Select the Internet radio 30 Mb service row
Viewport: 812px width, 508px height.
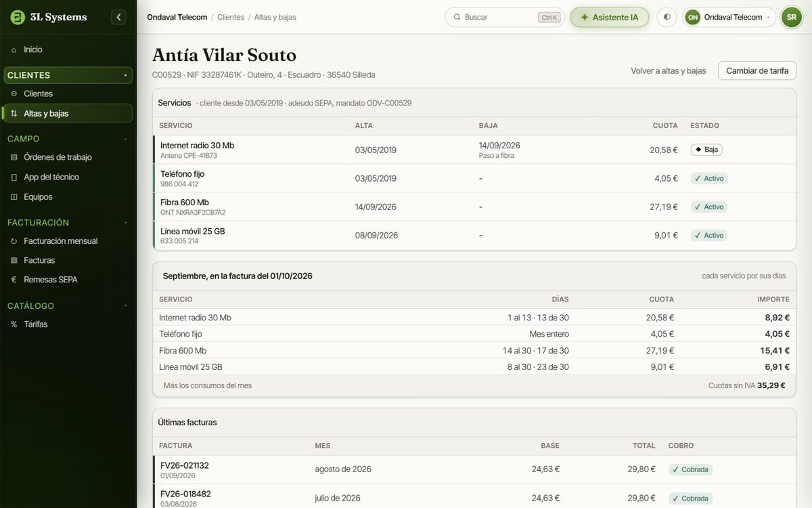(474, 150)
